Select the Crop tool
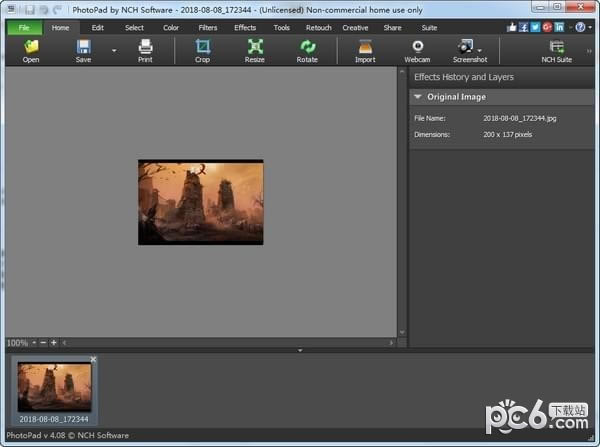 203,47
